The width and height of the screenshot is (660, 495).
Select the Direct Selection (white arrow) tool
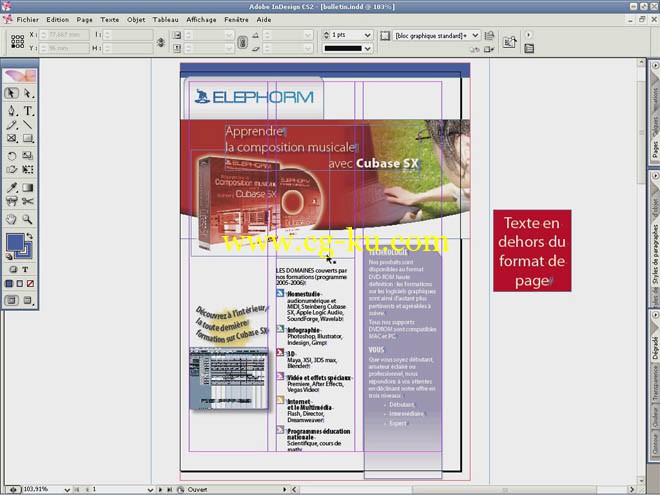point(28,93)
